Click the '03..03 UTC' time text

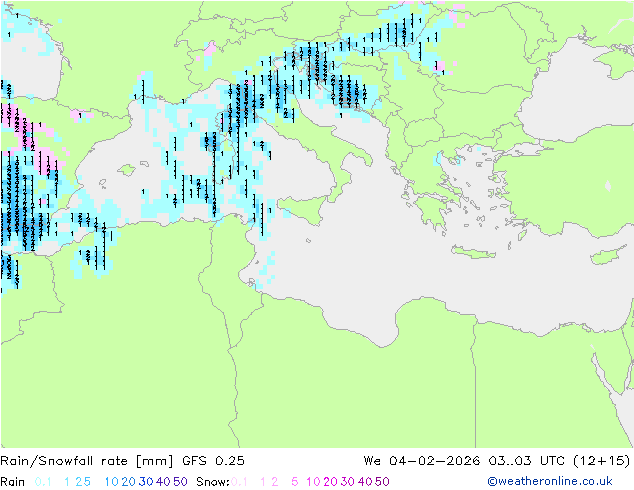tap(528, 460)
